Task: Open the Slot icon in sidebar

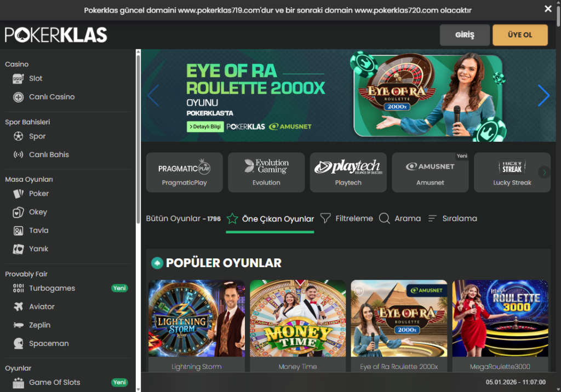Action: click(x=19, y=78)
